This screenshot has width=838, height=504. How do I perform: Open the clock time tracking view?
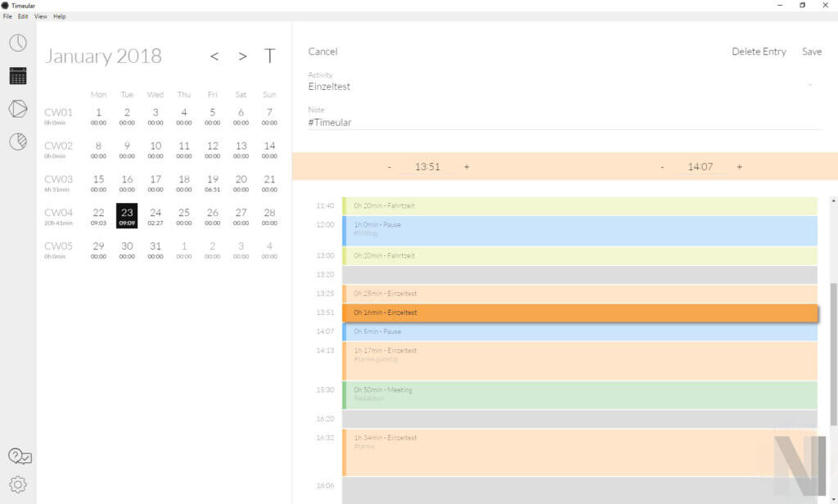point(18,43)
